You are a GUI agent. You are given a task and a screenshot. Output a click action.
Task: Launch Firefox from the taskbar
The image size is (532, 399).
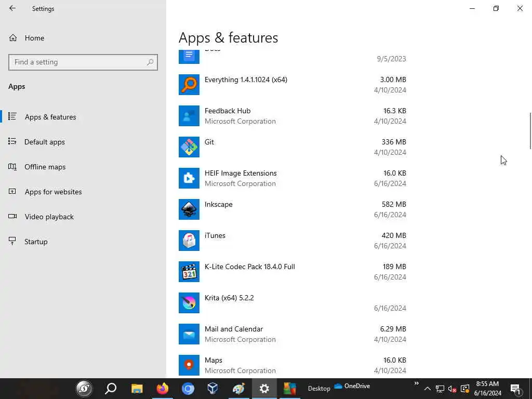(x=163, y=389)
